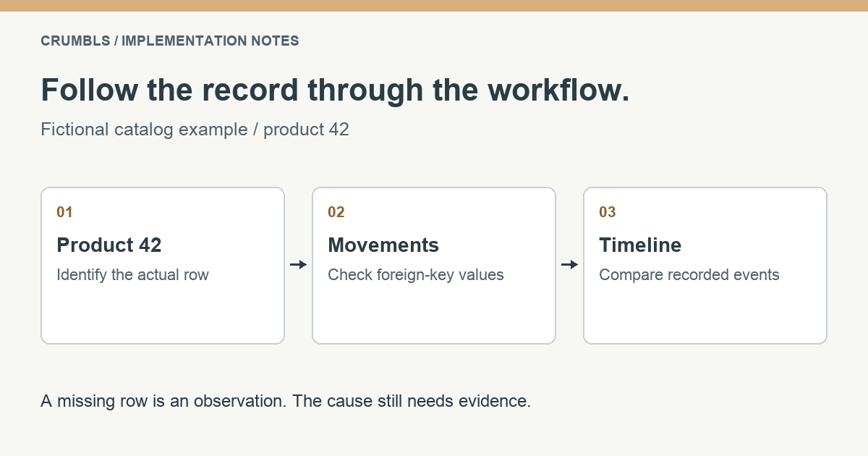Image resolution: width=868 pixels, height=456 pixels.
Task: Click the heading 'Follow the record through the workflow.'
Action: pyautogui.click(x=335, y=90)
